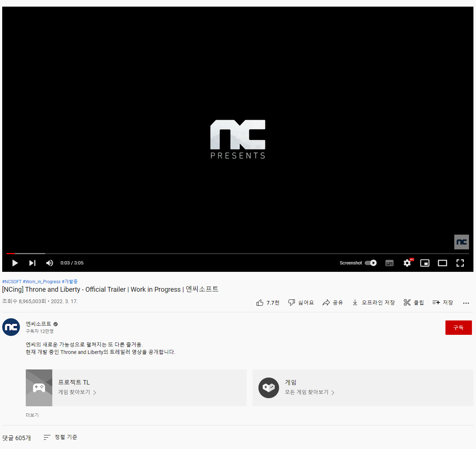Skip to next video
The width and height of the screenshot is (476, 449).
pos(32,263)
